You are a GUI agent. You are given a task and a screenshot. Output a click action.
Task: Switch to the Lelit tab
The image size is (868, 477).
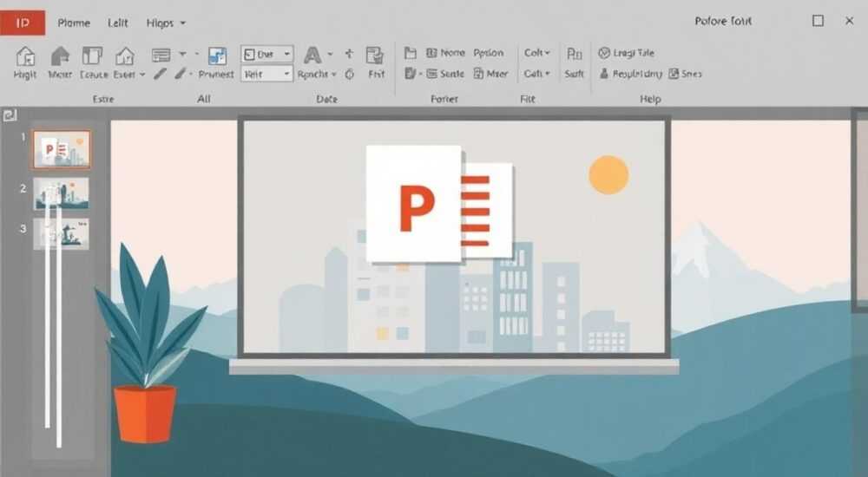(118, 23)
